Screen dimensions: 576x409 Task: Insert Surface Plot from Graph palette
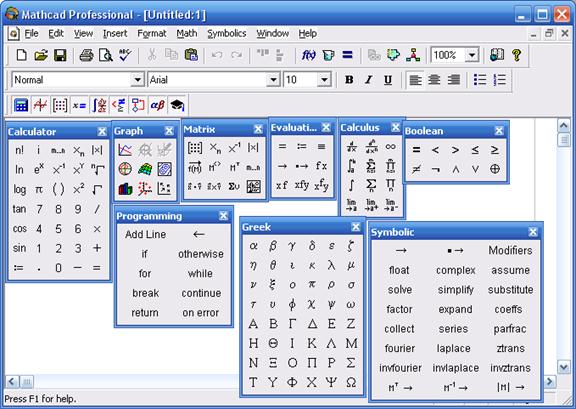145,169
